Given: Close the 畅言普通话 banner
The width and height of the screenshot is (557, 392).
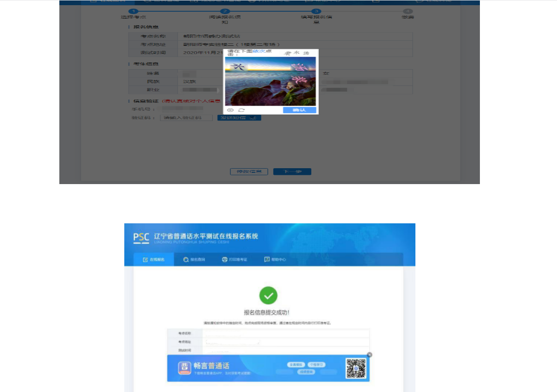Looking at the screenshot, I should point(370,355).
